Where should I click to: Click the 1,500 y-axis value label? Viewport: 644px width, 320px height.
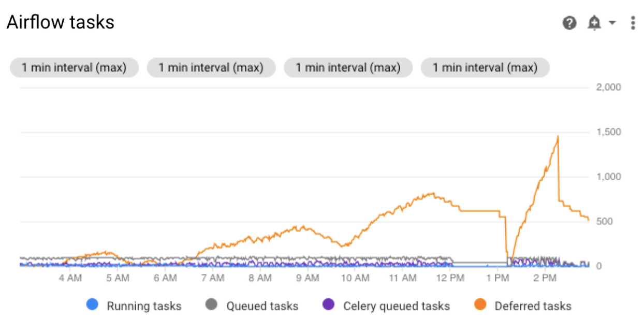pos(609,132)
